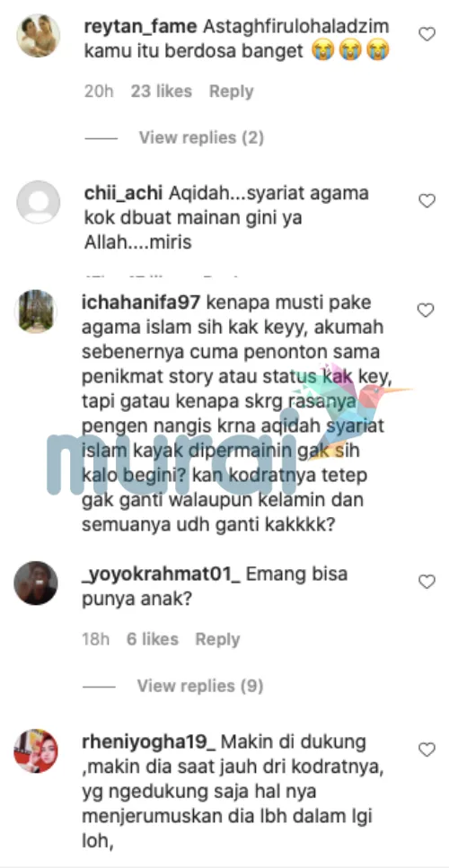
Task: Like the comment from reytan_fame
Action: tap(427, 34)
